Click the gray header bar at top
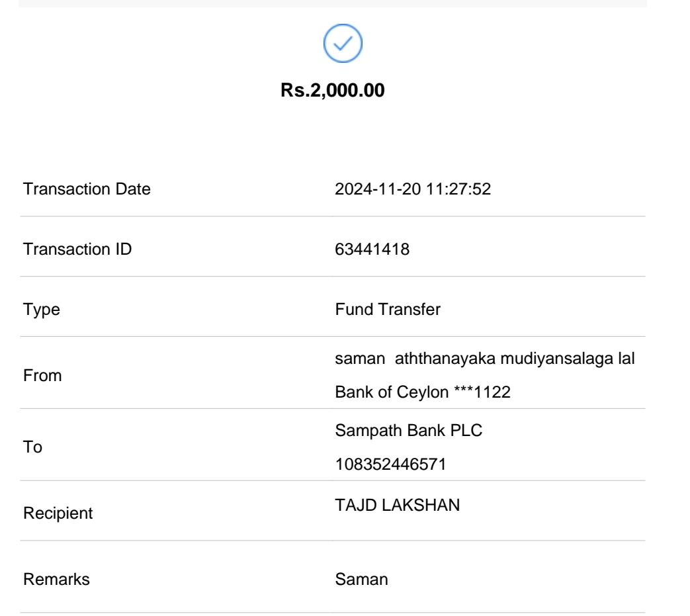The image size is (690, 616). pos(333,3)
